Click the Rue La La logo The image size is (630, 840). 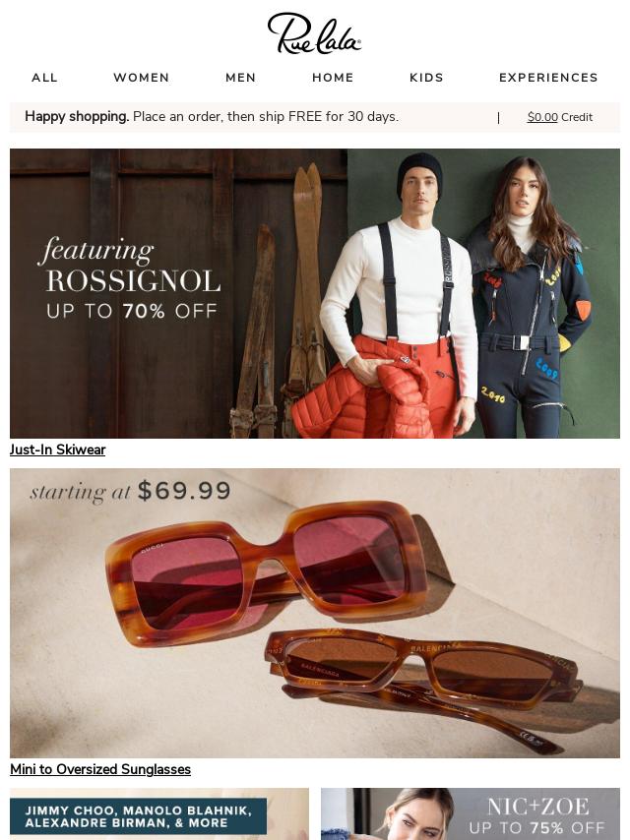(x=314, y=33)
